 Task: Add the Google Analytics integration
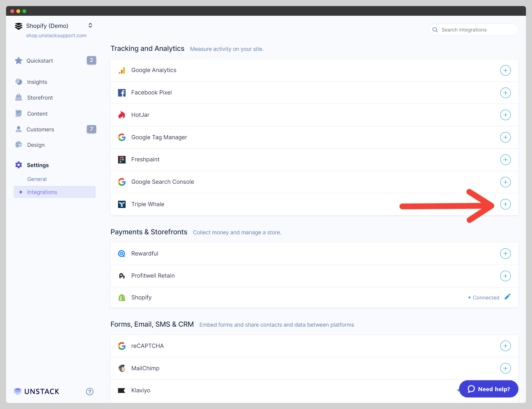(x=505, y=70)
